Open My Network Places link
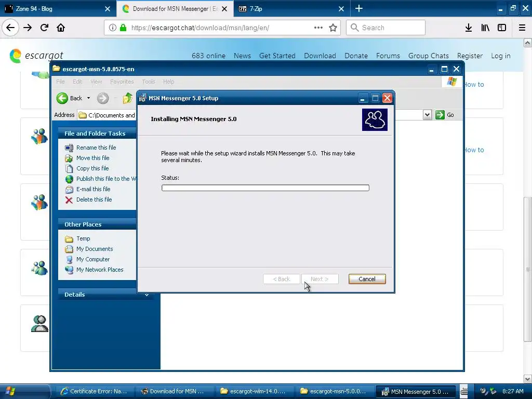 point(100,270)
